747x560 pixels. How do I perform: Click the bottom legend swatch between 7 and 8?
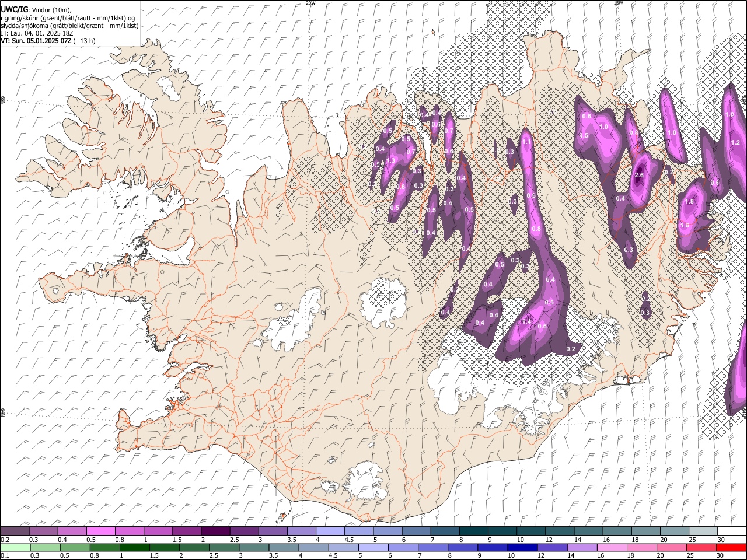tap(432, 547)
